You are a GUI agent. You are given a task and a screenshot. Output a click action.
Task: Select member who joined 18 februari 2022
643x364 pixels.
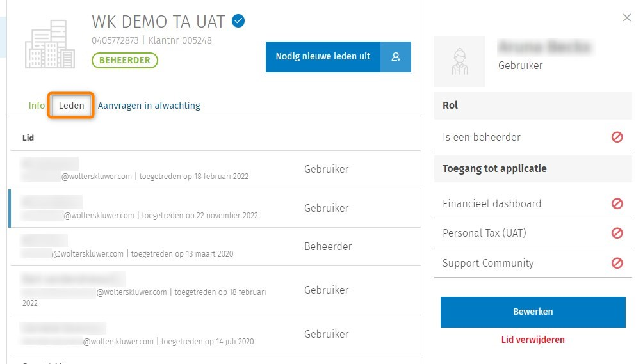click(160, 170)
